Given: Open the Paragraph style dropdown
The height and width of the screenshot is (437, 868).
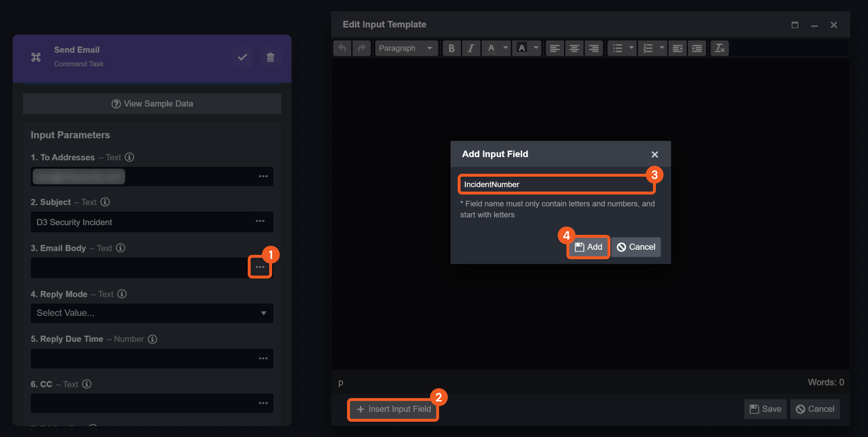Looking at the screenshot, I should (x=406, y=48).
